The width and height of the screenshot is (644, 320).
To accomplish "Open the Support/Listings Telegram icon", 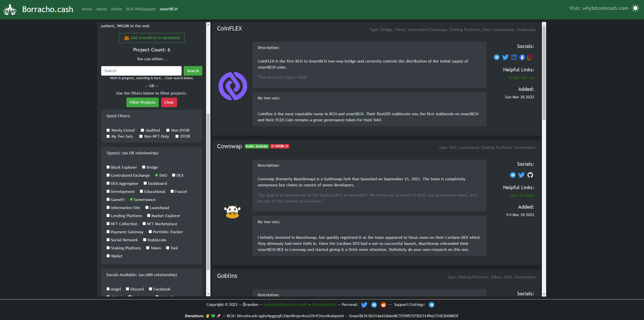I will coord(431,305).
